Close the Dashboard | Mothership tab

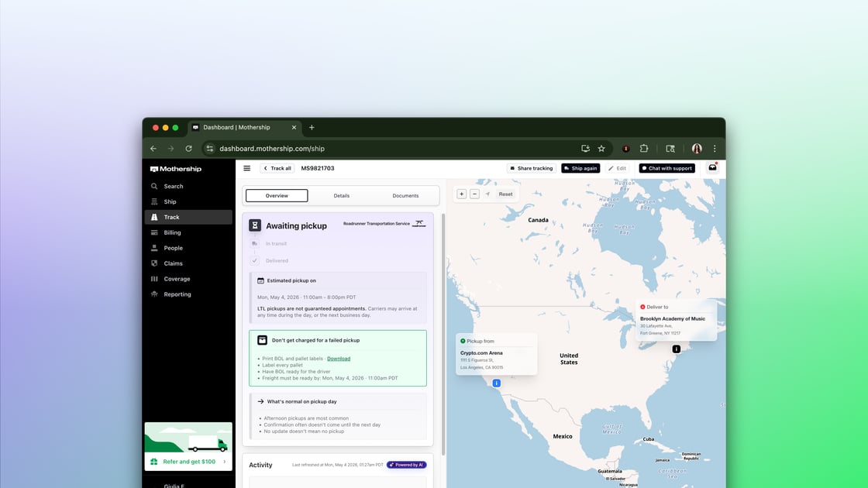click(x=294, y=127)
